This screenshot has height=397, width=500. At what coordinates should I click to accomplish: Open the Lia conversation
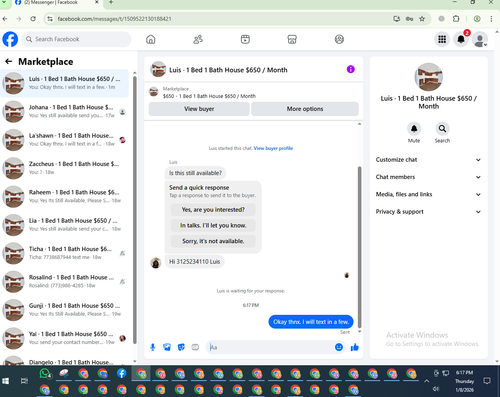(64, 225)
